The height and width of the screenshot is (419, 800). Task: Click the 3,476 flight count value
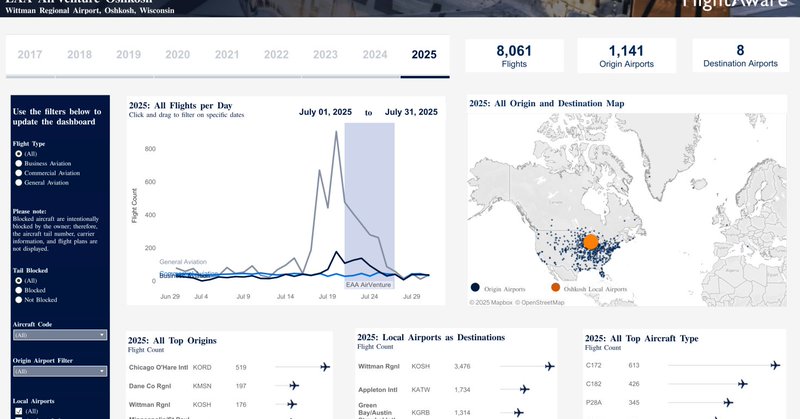pos(462,366)
